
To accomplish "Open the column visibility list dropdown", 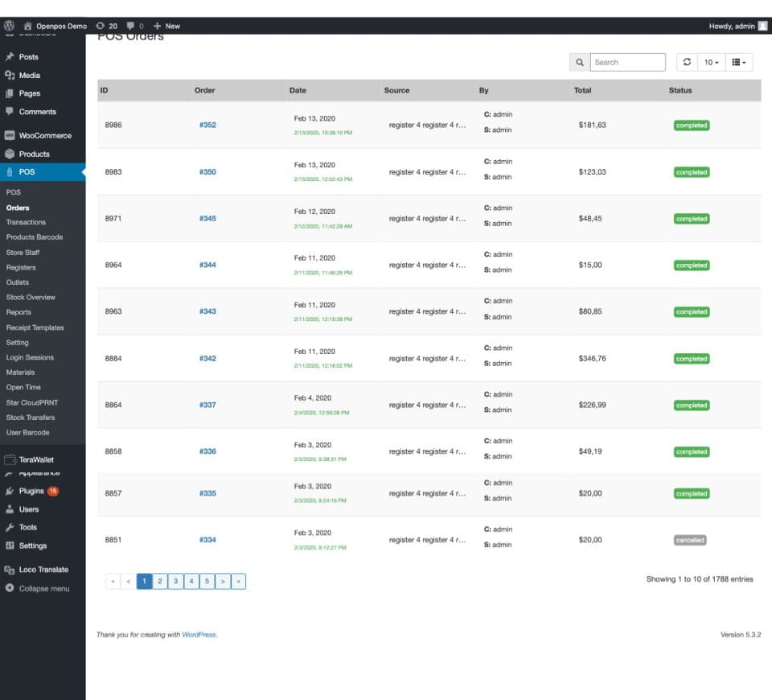I will point(738,62).
